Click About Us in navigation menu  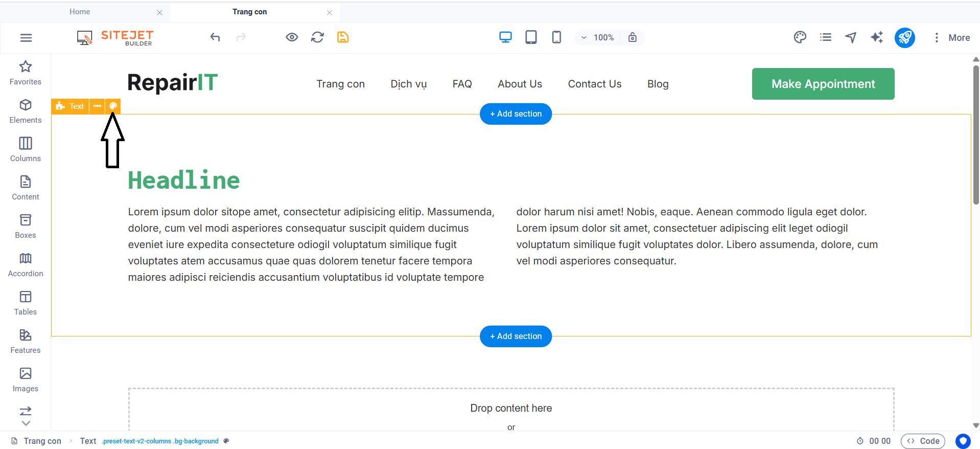pyautogui.click(x=520, y=84)
